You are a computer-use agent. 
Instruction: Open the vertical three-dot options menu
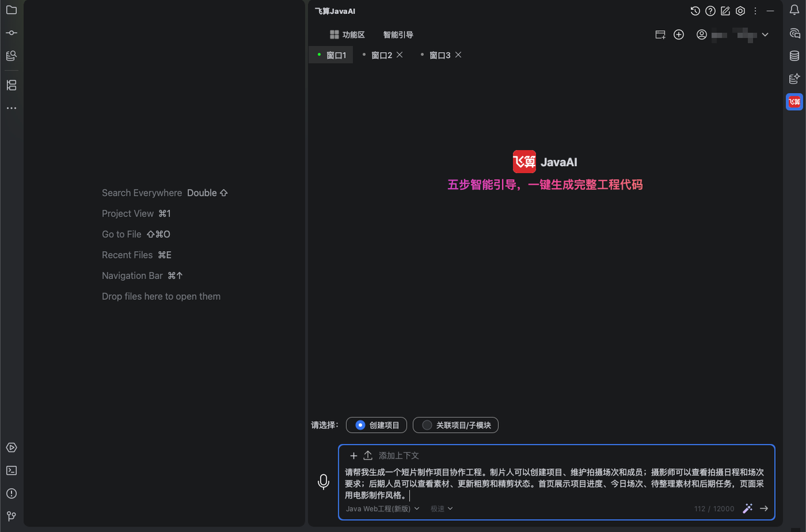click(x=755, y=11)
